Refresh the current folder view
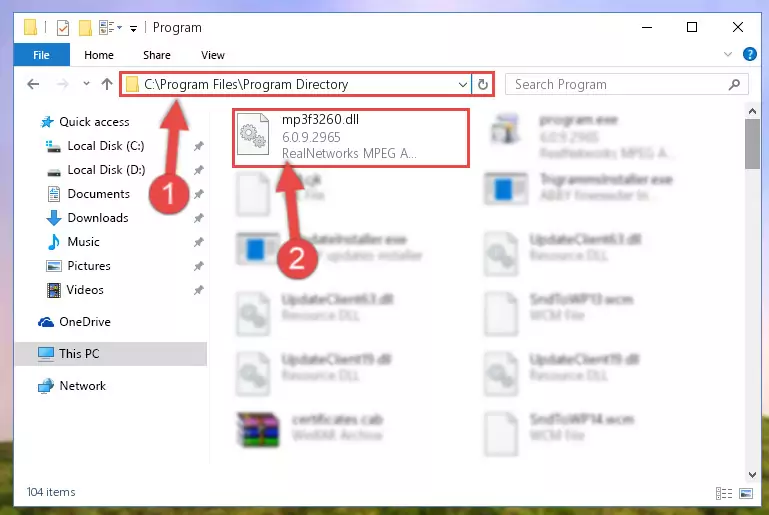This screenshot has width=769, height=515. pos(483,84)
